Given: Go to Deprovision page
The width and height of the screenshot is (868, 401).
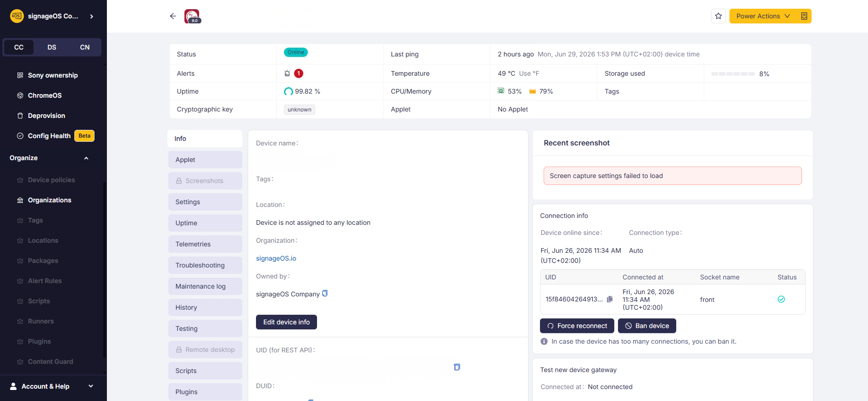Looking at the screenshot, I should [x=46, y=116].
